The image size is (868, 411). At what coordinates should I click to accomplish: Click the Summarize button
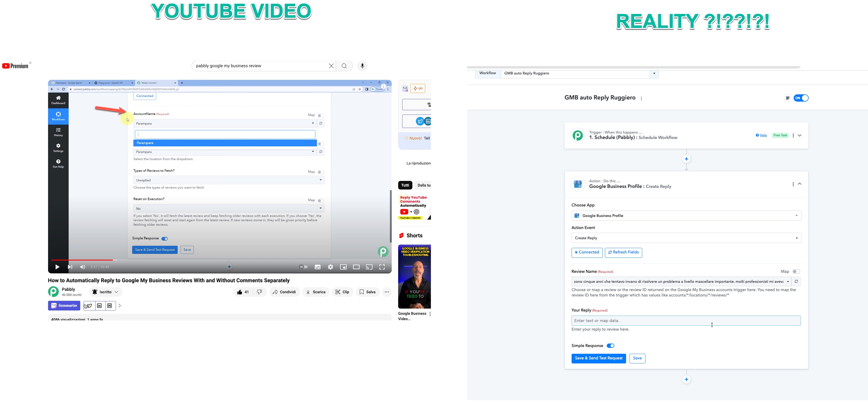(64, 306)
